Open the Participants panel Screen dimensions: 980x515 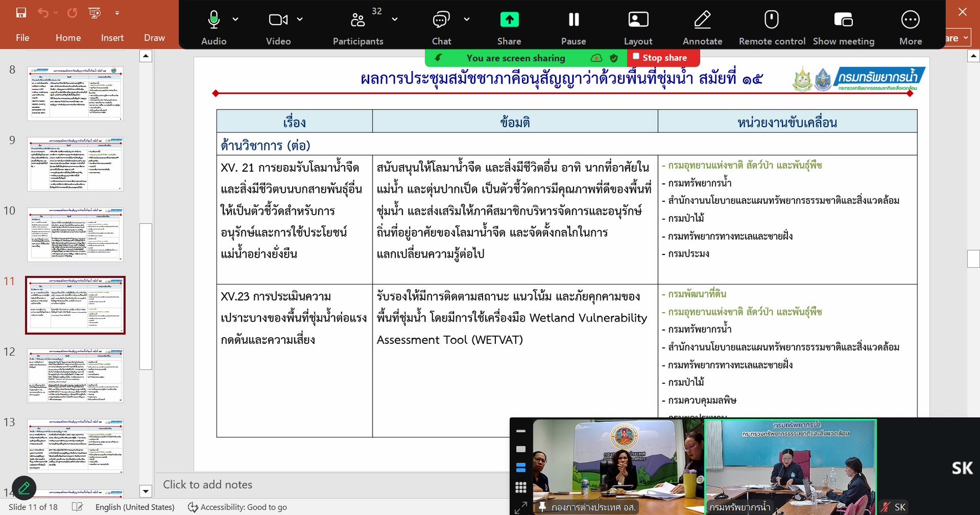point(358,26)
